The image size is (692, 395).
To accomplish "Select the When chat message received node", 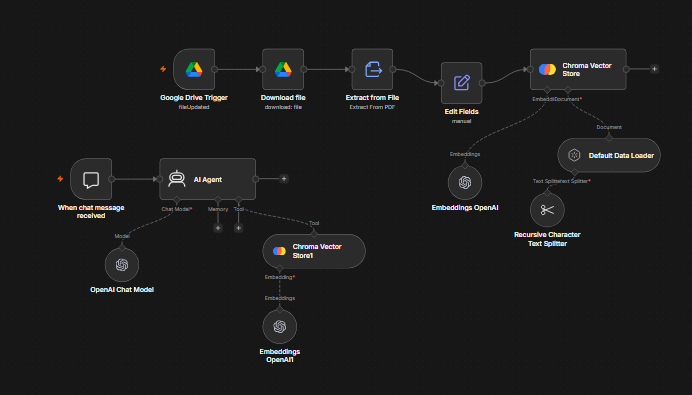I will click(91, 179).
